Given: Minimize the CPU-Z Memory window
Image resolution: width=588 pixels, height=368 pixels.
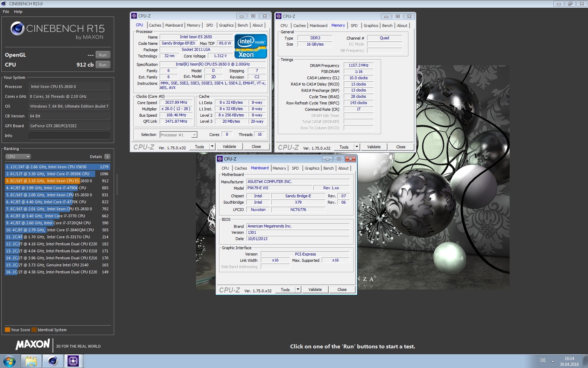Looking at the screenshot, I should [386, 16].
